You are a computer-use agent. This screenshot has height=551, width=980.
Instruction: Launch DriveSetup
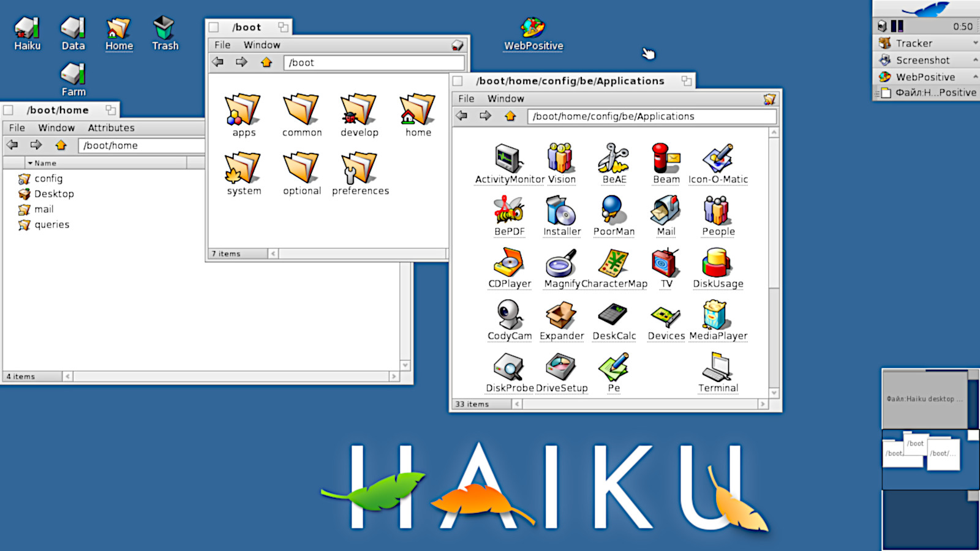click(x=560, y=367)
